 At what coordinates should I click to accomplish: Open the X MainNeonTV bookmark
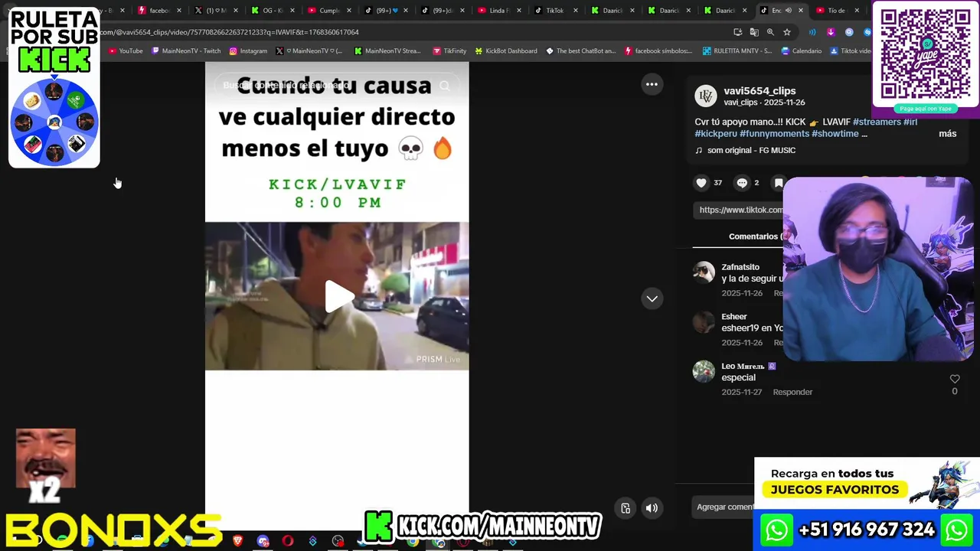pos(309,51)
